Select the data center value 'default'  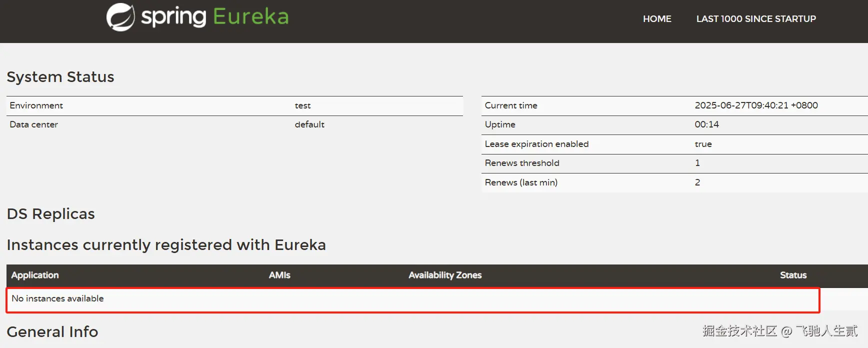click(x=309, y=124)
